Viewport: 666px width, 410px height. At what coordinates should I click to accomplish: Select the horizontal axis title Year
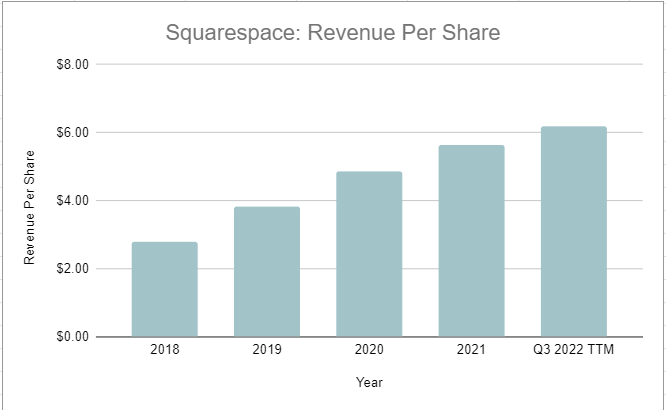[x=369, y=382]
